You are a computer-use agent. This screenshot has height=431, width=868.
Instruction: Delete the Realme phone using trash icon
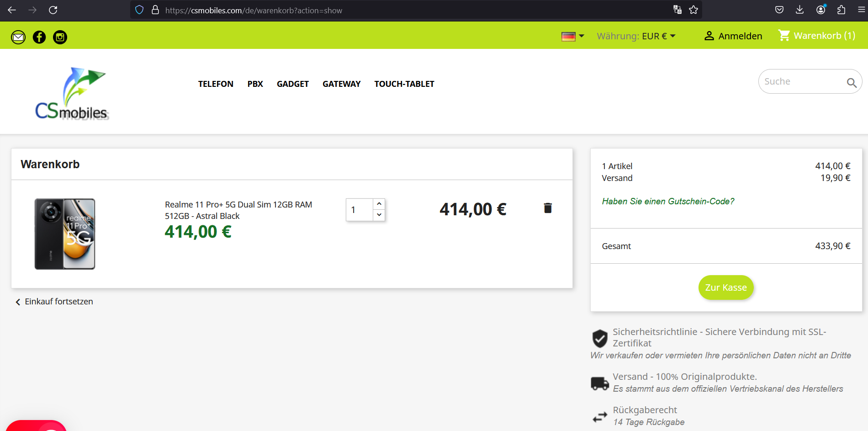548,208
